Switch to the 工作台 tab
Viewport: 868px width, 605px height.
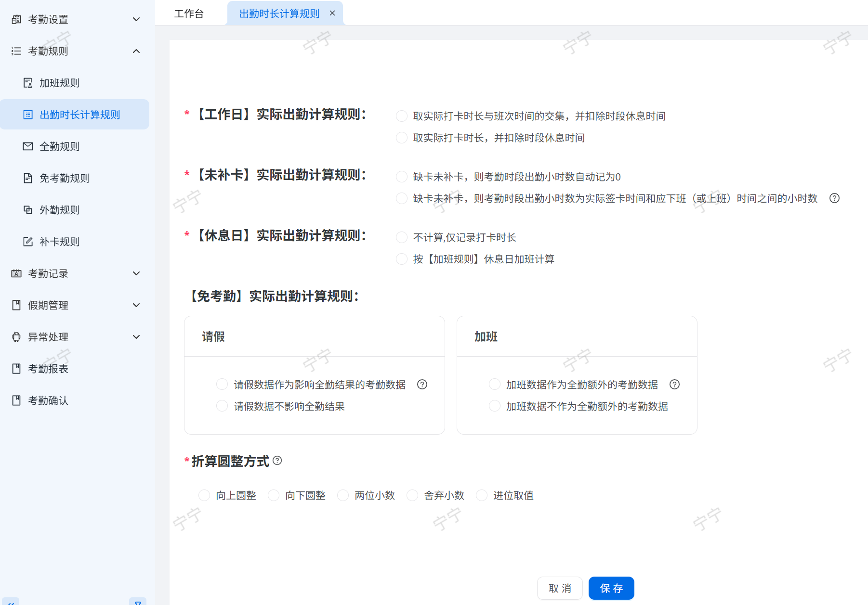pyautogui.click(x=189, y=13)
